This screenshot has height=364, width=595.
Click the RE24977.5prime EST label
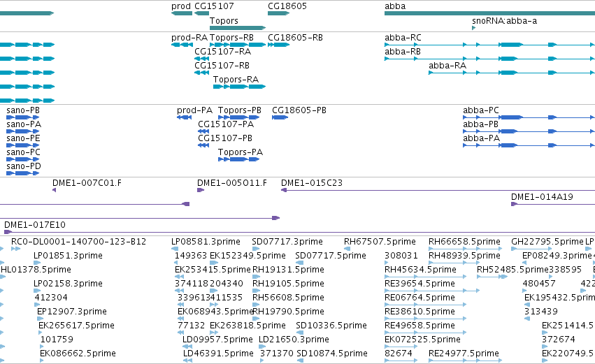click(x=464, y=354)
